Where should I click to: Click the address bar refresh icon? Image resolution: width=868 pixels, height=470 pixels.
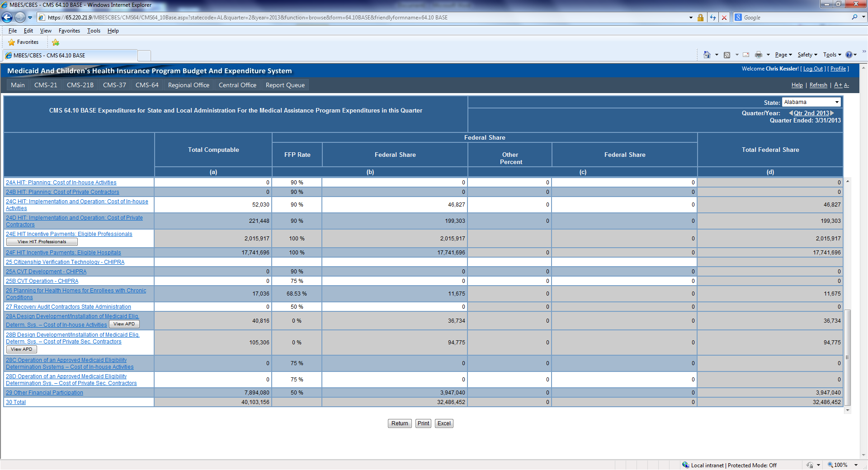coord(713,18)
